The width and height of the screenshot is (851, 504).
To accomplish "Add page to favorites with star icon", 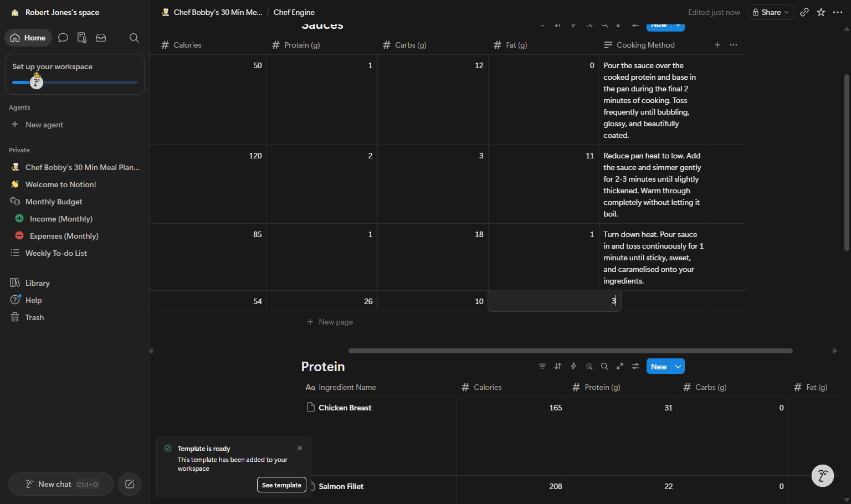I will [x=821, y=12].
